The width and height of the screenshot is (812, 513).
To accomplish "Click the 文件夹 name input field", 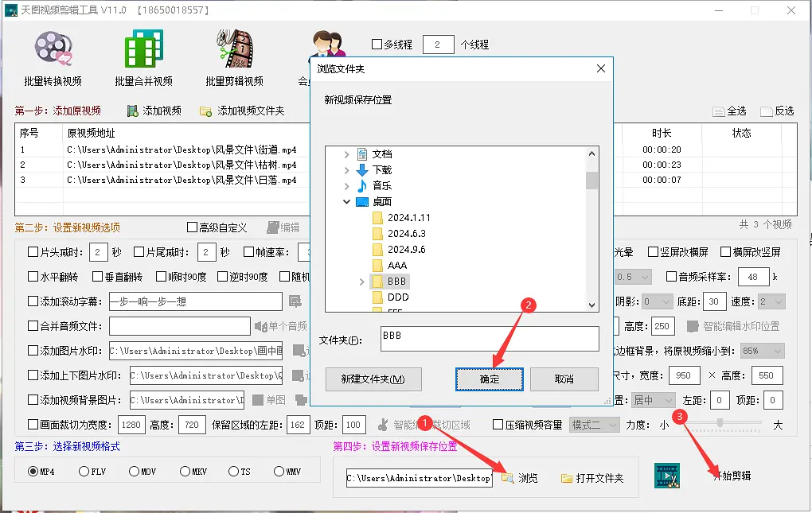I will 490,339.
